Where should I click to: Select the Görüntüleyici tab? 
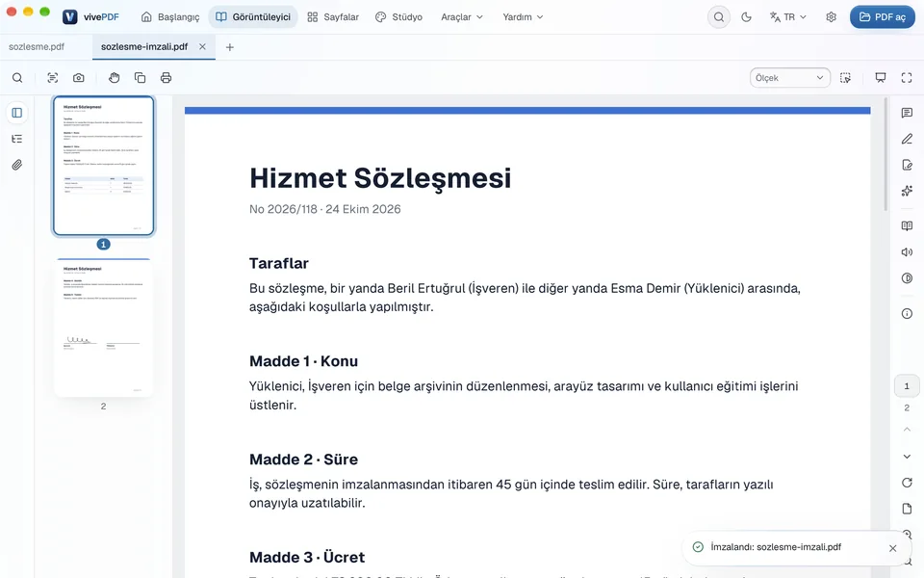[253, 17]
